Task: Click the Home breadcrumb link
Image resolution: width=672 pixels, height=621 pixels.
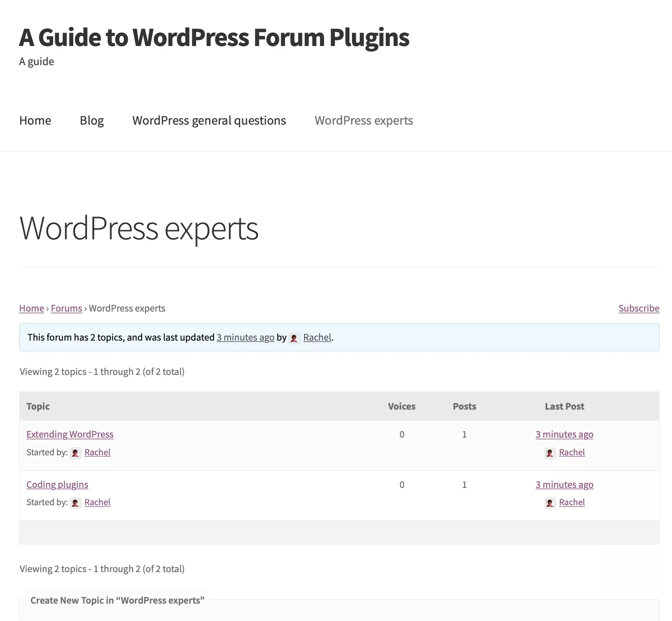Action: (32, 308)
